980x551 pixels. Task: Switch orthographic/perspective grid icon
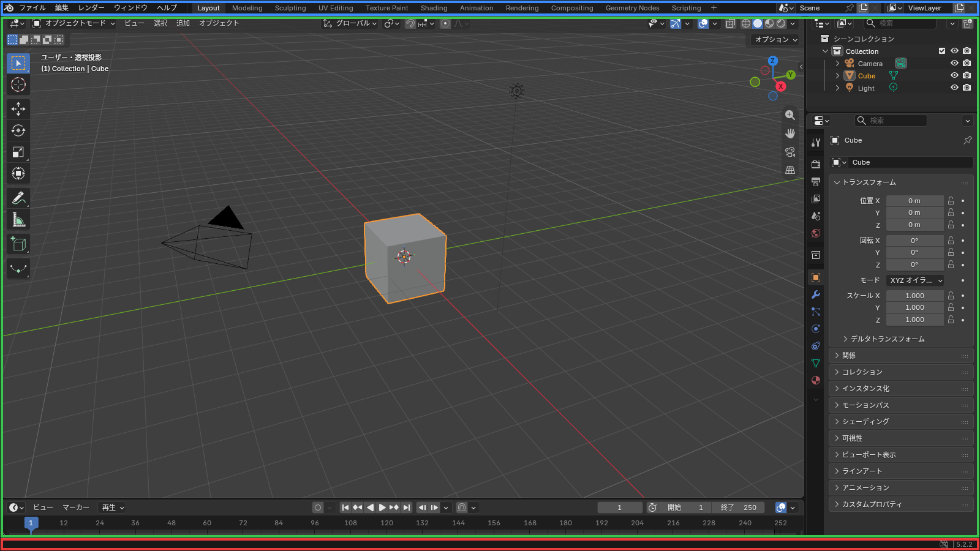tap(790, 170)
